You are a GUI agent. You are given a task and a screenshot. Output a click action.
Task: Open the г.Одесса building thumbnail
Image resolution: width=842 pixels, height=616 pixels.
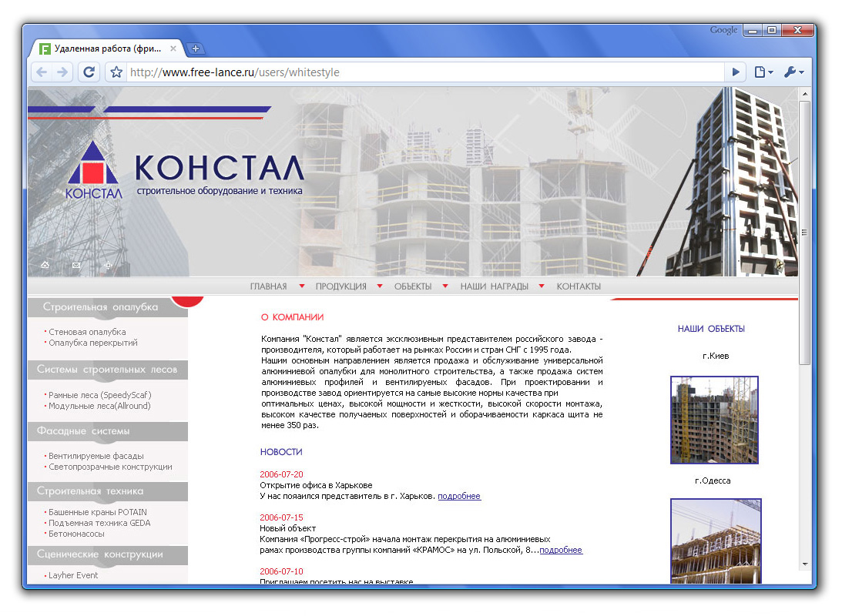(x=716, y=541)
